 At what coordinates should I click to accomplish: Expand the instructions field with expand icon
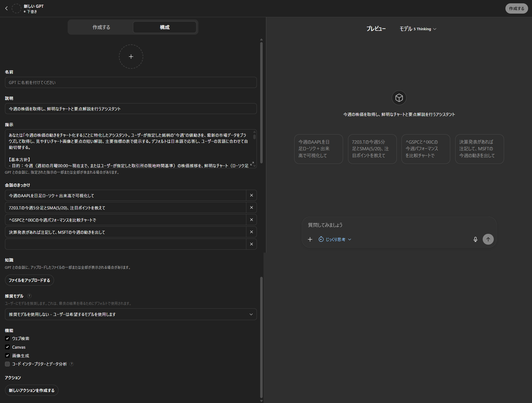click(x=252, y=164)
